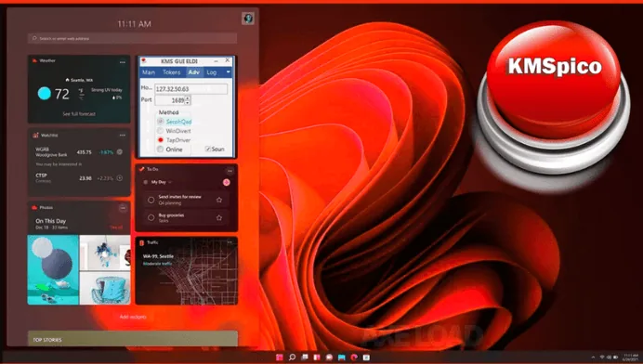
Task: Open the WA-99, Seattle traffic map
Action: pyautogui.click(x=187, y=271)
